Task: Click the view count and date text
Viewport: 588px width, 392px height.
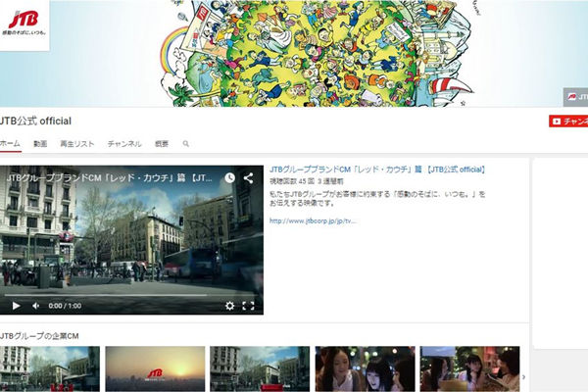Action: [x=307, y=181]
